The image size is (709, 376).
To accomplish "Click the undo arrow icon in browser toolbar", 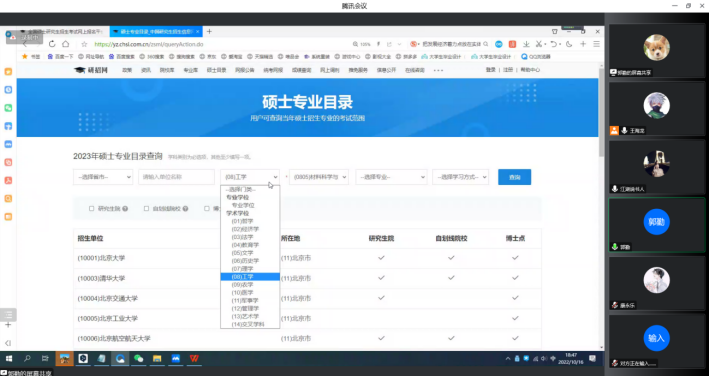I will click(553, 44).
